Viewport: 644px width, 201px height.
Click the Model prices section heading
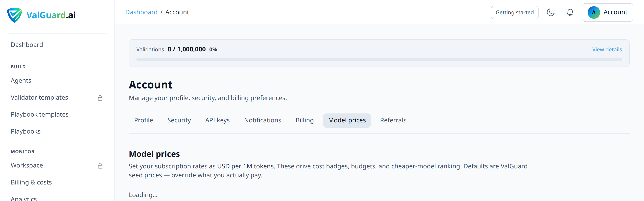coord(154,154)
